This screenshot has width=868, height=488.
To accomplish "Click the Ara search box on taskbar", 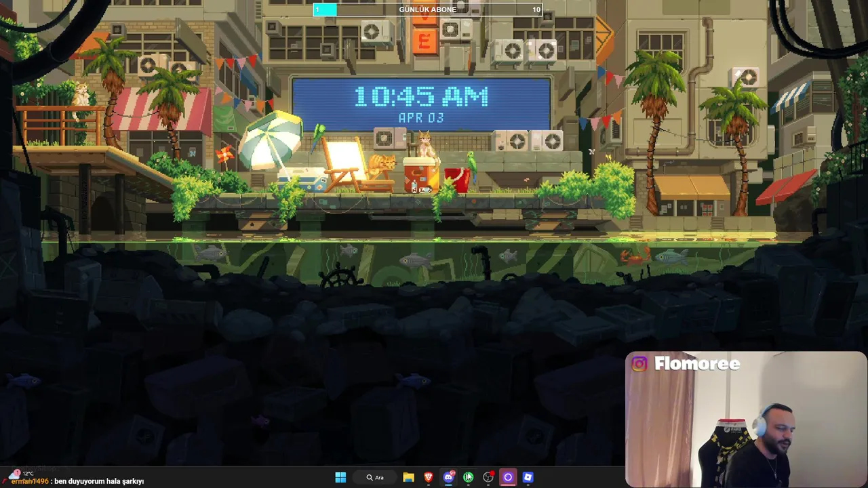I will (375, 477).
